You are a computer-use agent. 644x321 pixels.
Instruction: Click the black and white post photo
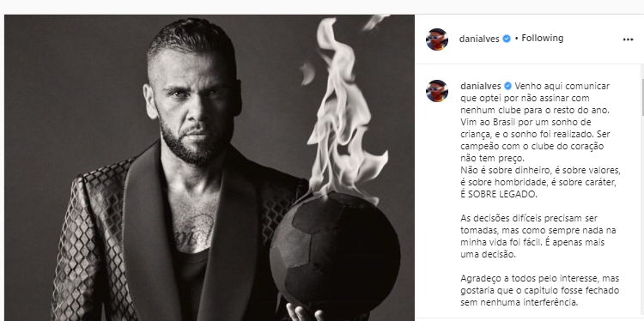[x=209, y=168]
